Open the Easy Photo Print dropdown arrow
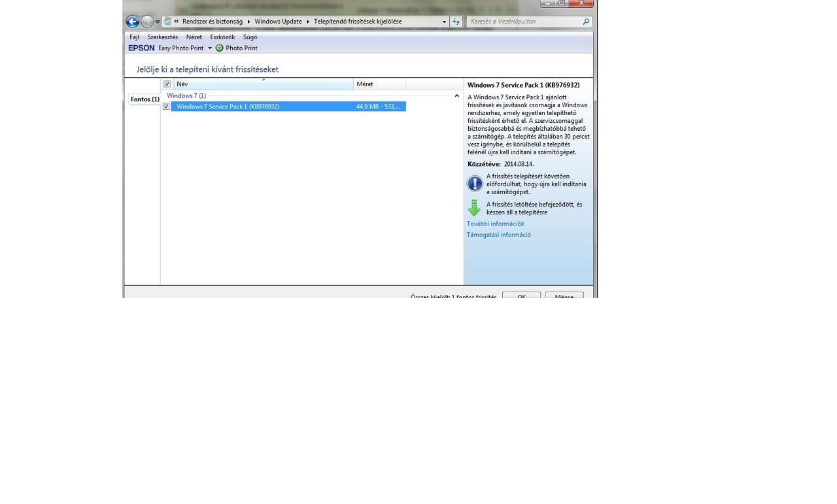The height and width of the screenshot is (504, 837). (209, 48)
